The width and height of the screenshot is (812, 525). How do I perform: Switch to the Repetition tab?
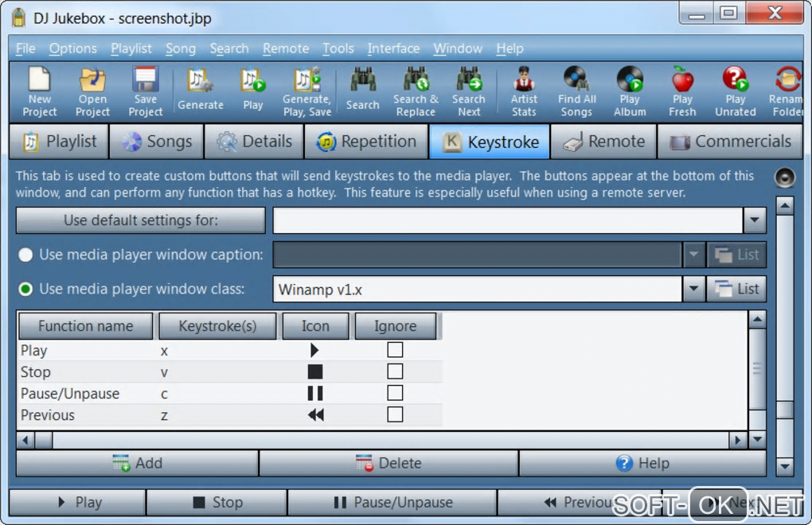pyautogui.click(x=366, y=142)
